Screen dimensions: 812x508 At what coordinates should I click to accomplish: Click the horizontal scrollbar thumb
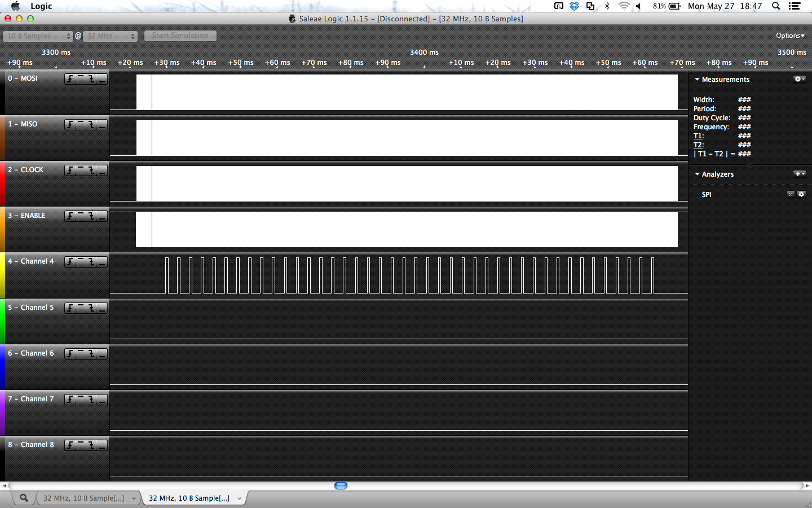(x=341, y=485)
